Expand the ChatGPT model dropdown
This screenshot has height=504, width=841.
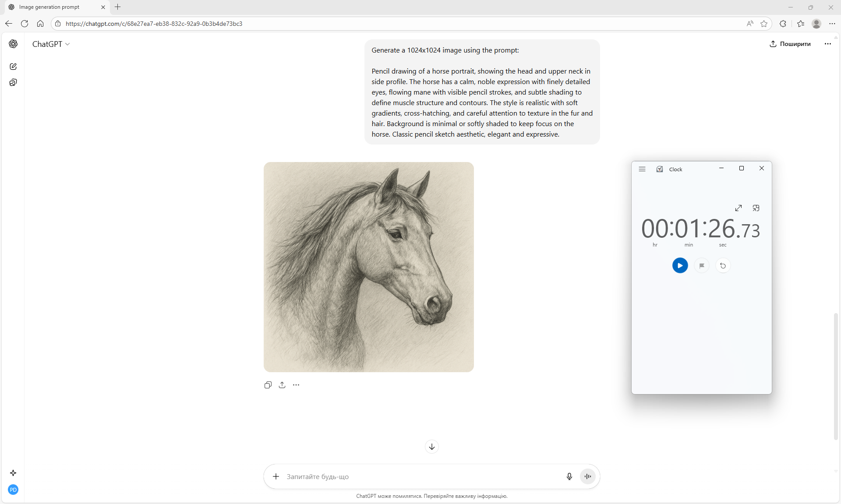click(51, 44)
